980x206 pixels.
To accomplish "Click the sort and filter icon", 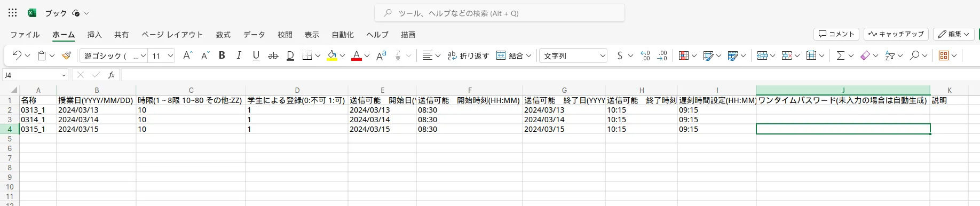I will [x=890, y=56].
